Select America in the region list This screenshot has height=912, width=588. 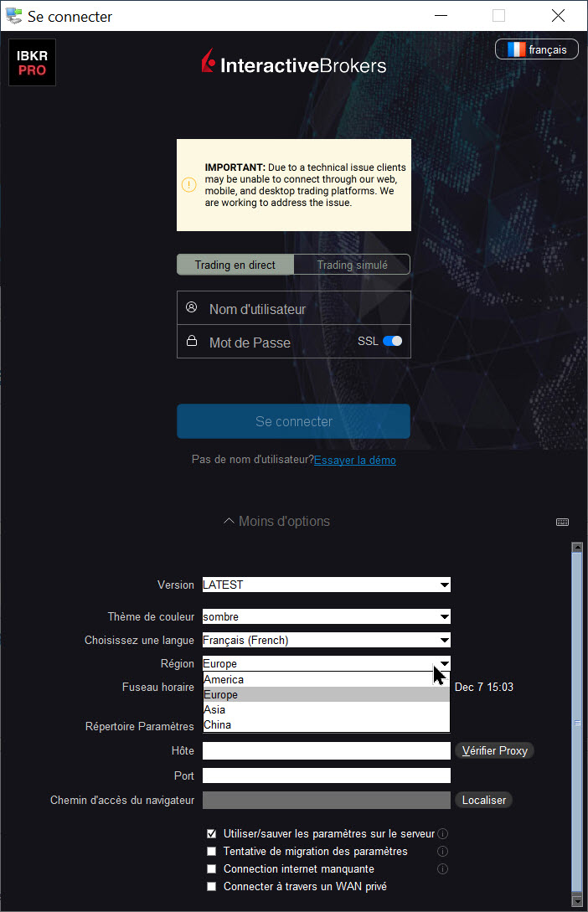pos(327,679)
